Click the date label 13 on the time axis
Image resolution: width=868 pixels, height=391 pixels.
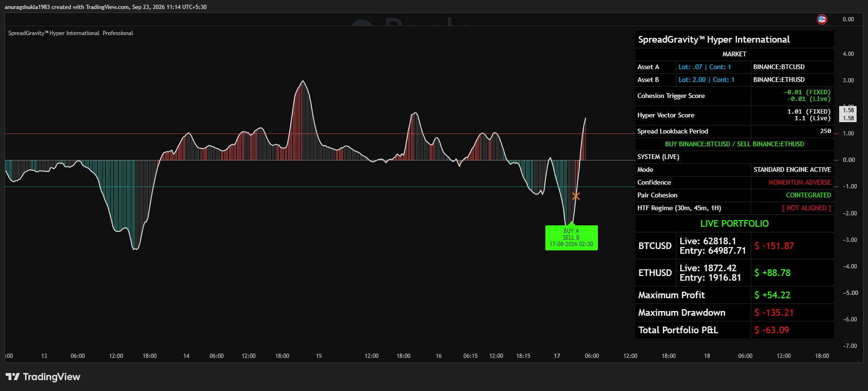coord(44,356)
